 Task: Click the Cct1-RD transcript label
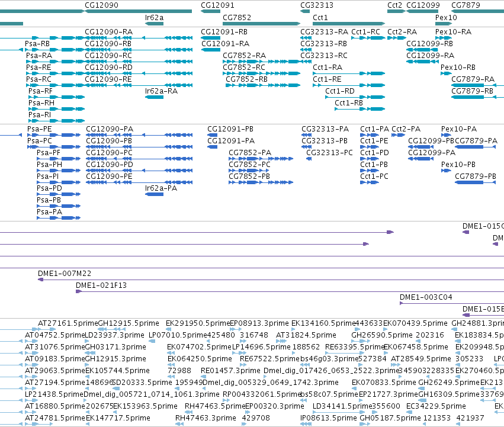pos(340,91)
